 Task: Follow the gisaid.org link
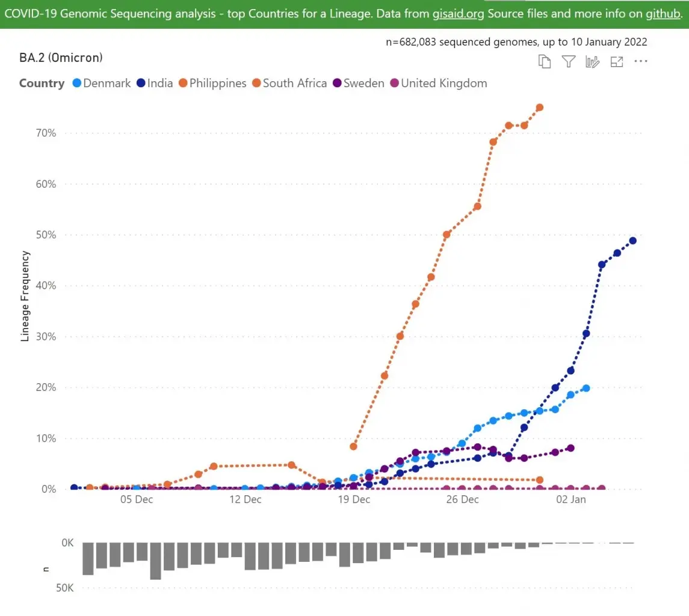(458, 14)
